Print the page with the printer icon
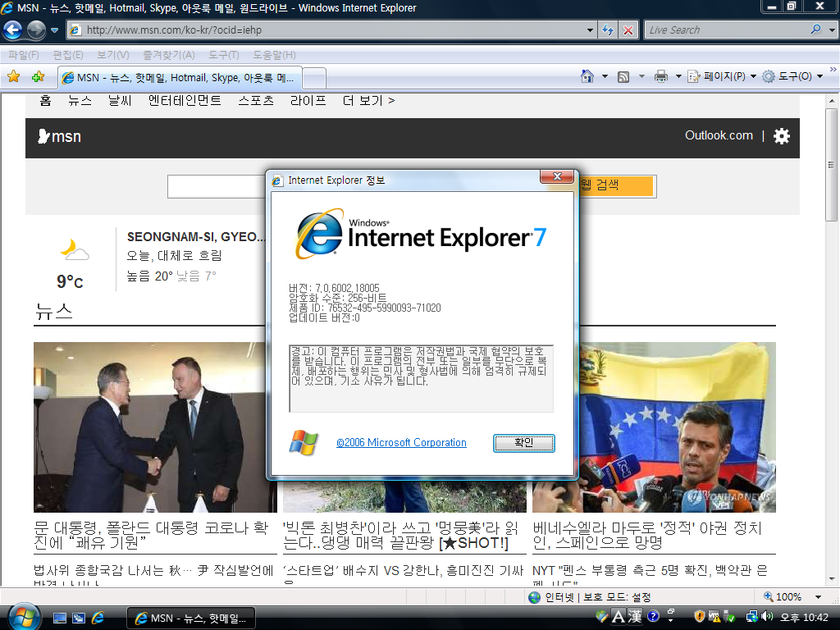Image resolution: width=840 pixels, height=630 pixels. [661, 76]
